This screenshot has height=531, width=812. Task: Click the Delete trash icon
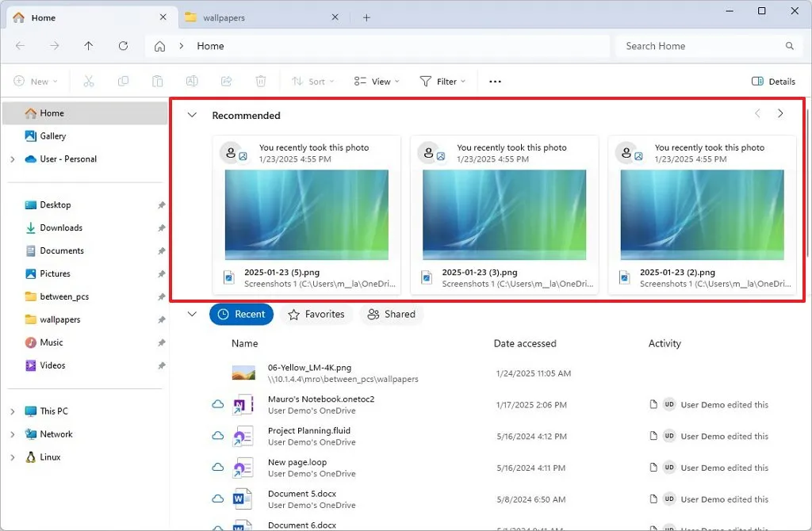(x=260, y=81)
